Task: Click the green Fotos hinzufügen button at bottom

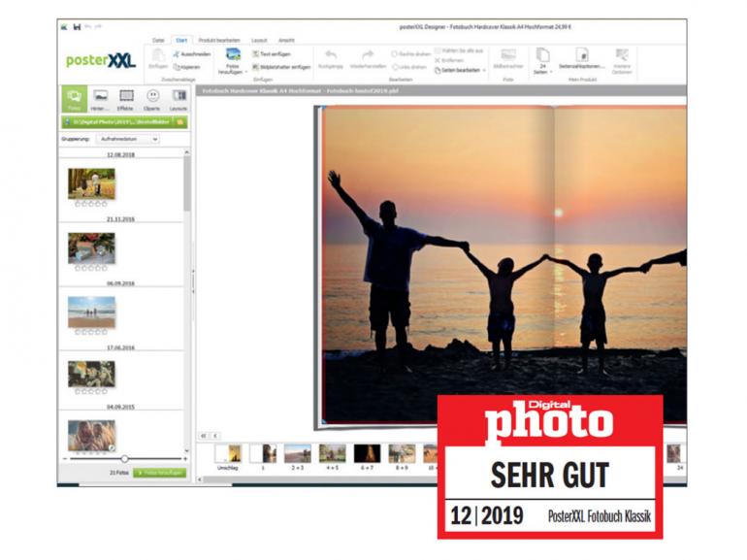Action: pyautogui.click(x=160, y=473)
